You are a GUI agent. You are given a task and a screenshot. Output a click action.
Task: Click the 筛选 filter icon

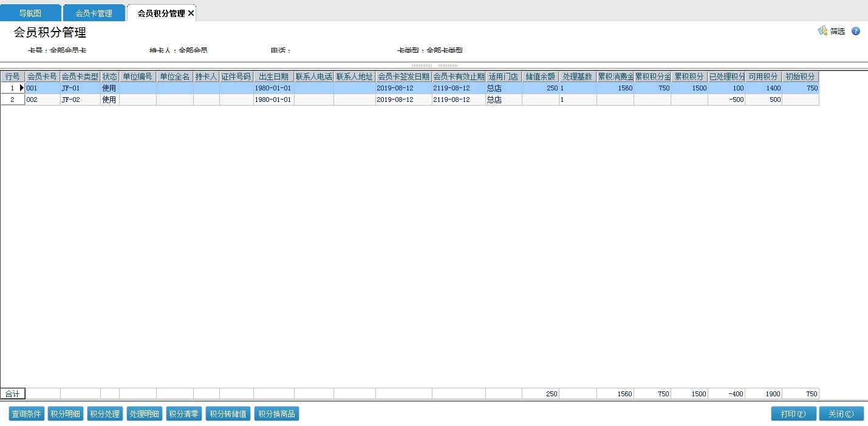coord(823,31)
